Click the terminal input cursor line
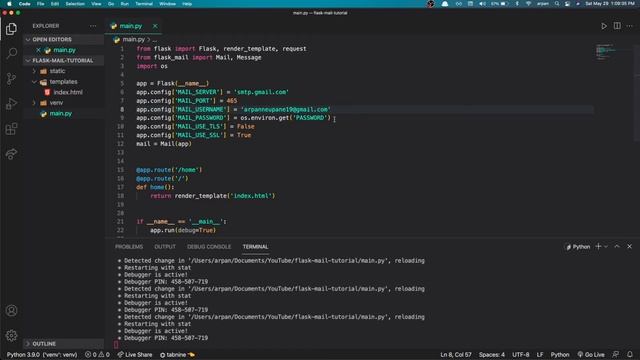 pos(116,344)
